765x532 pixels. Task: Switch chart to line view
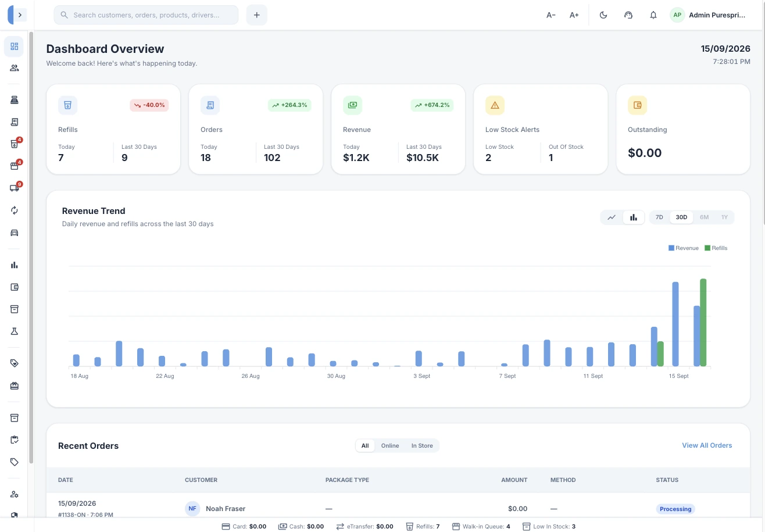pyautogui.click(x=612, y=217)
